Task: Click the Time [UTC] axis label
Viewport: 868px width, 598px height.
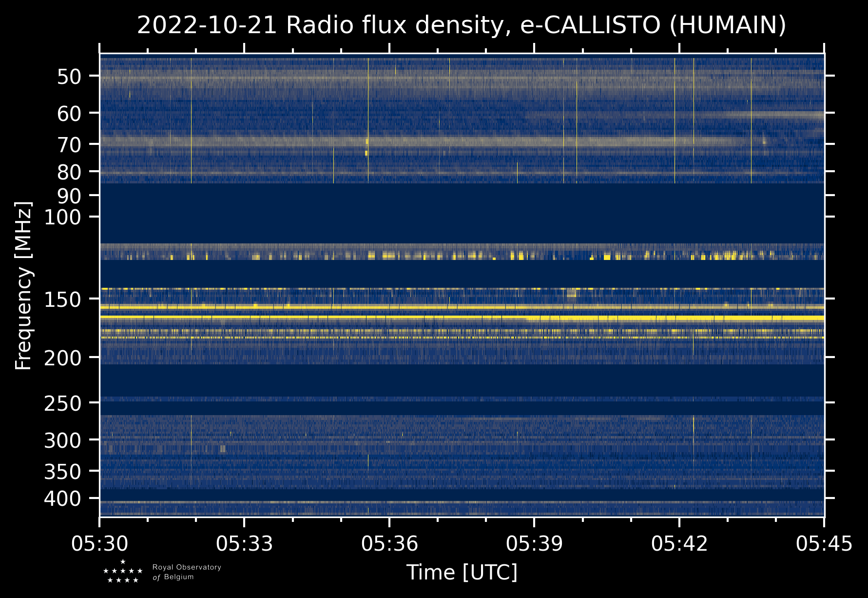Action: (462, 572)
